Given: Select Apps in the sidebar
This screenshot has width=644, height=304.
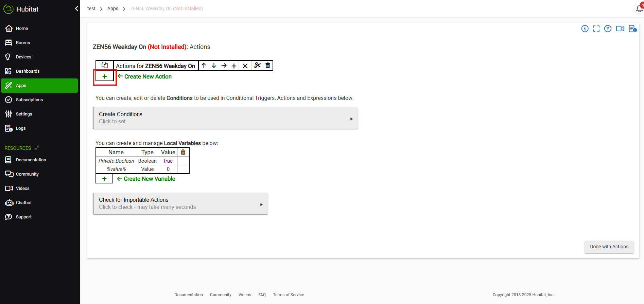Looking at the screenshot, I should 39,86.
